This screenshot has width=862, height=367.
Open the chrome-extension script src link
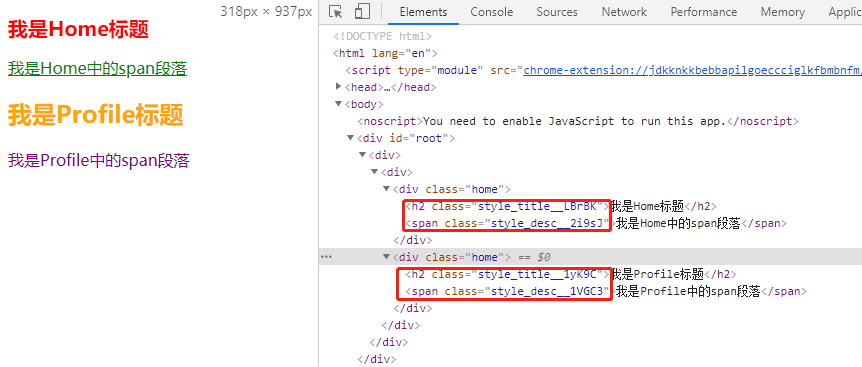[x=692, y=70]
